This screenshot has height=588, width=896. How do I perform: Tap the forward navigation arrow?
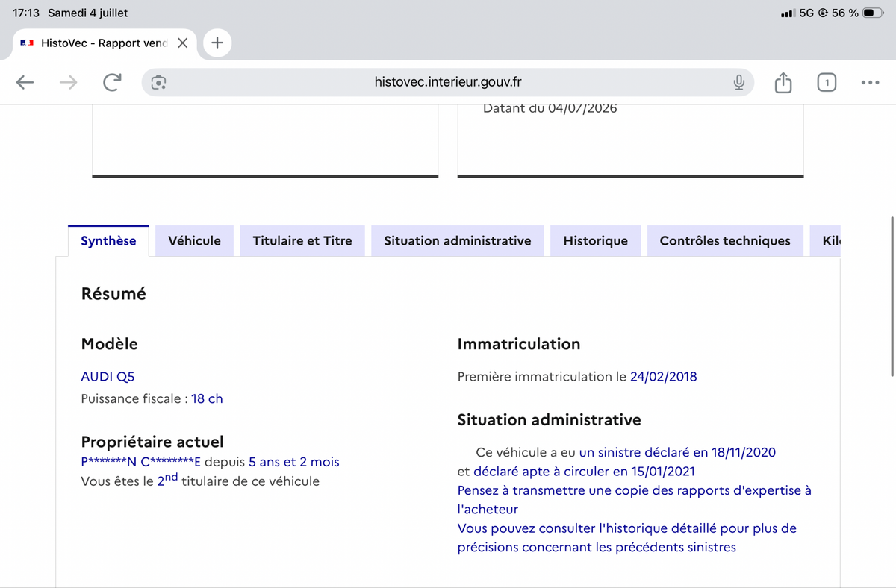[x=68, y=82]
